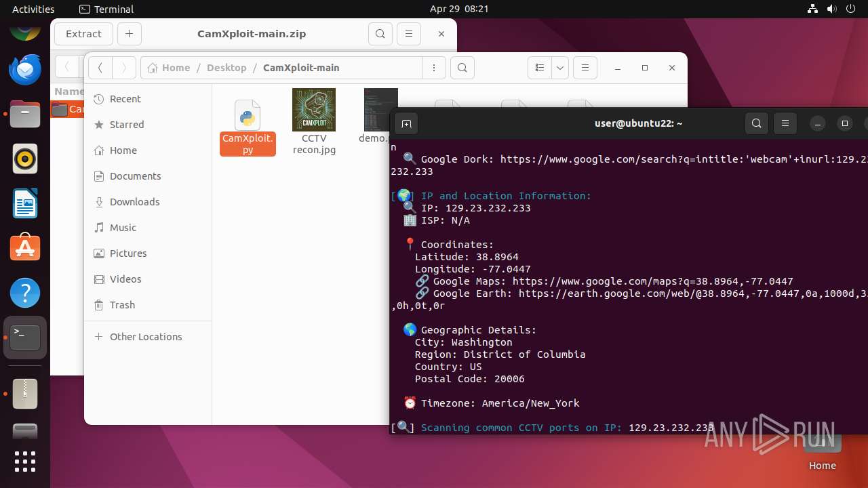
Task: Open new tab in Terminal
Action: coord(406,123)
